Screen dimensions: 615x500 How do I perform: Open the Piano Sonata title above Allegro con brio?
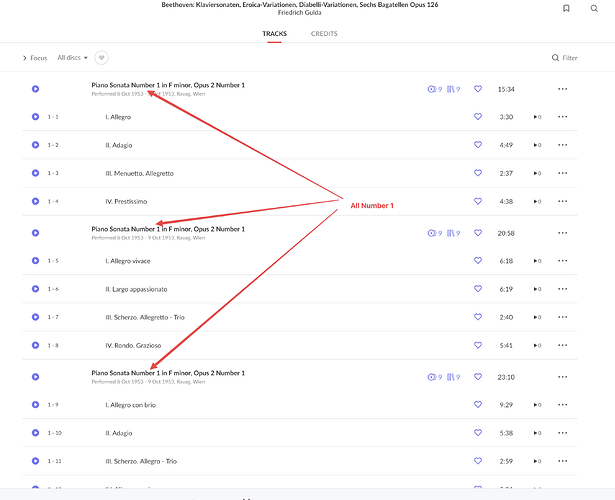168,373
